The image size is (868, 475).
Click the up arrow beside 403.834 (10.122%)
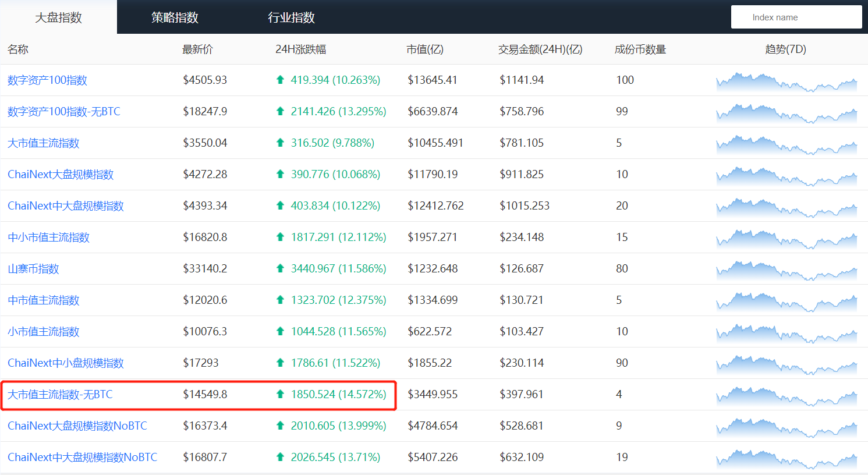[x=280, y=205]
